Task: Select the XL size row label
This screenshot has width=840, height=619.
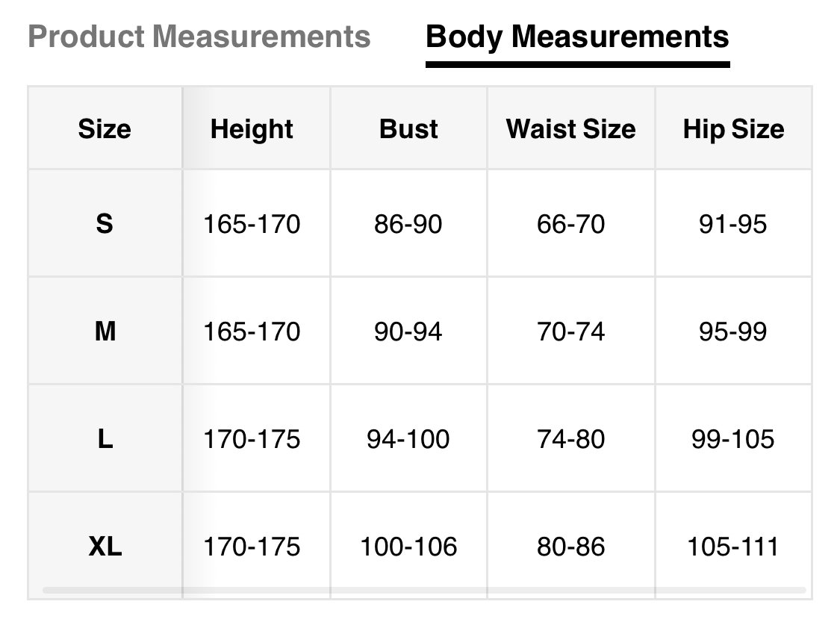Action: [105, 547]
